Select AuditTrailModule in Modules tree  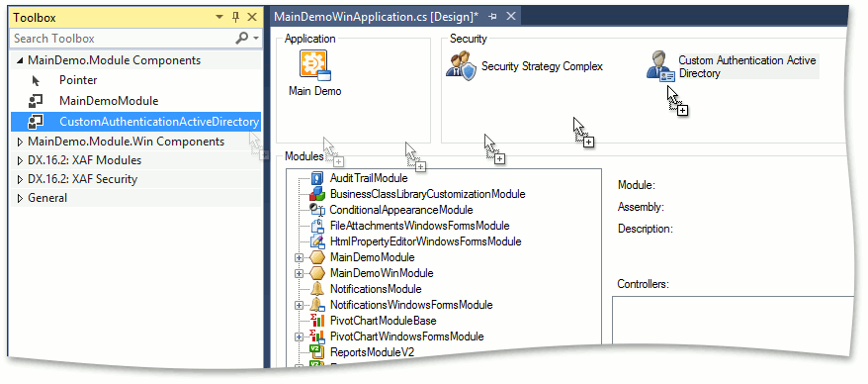(369, 178)
